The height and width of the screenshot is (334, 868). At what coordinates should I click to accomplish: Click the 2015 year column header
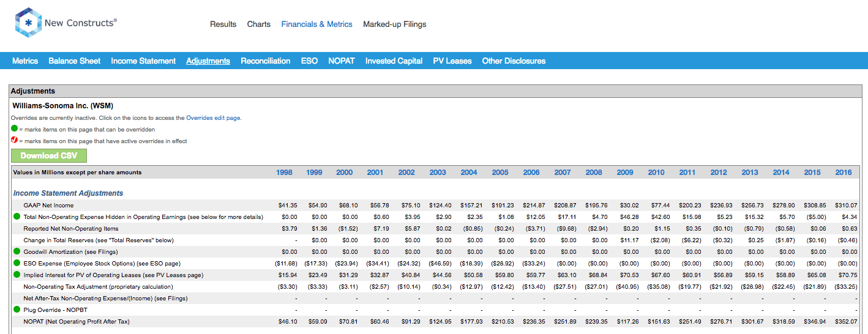(812, 173)
